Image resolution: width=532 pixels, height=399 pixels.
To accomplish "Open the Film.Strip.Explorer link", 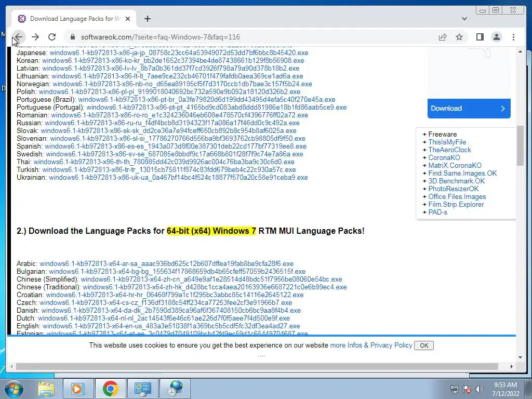I will click(456, 205).
